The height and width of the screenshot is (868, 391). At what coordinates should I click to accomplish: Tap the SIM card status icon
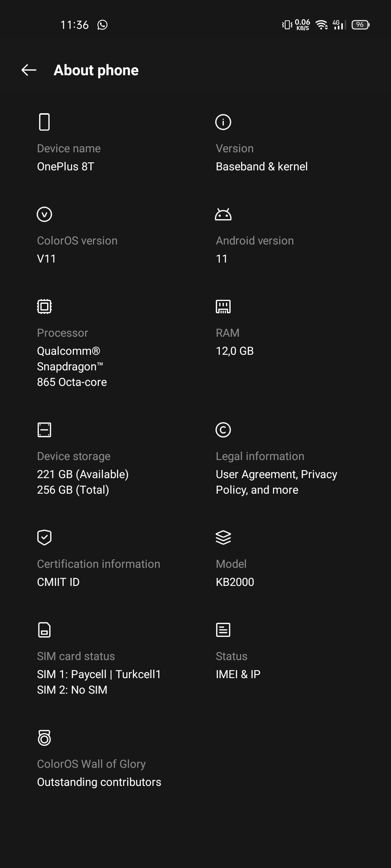[44, 630]
